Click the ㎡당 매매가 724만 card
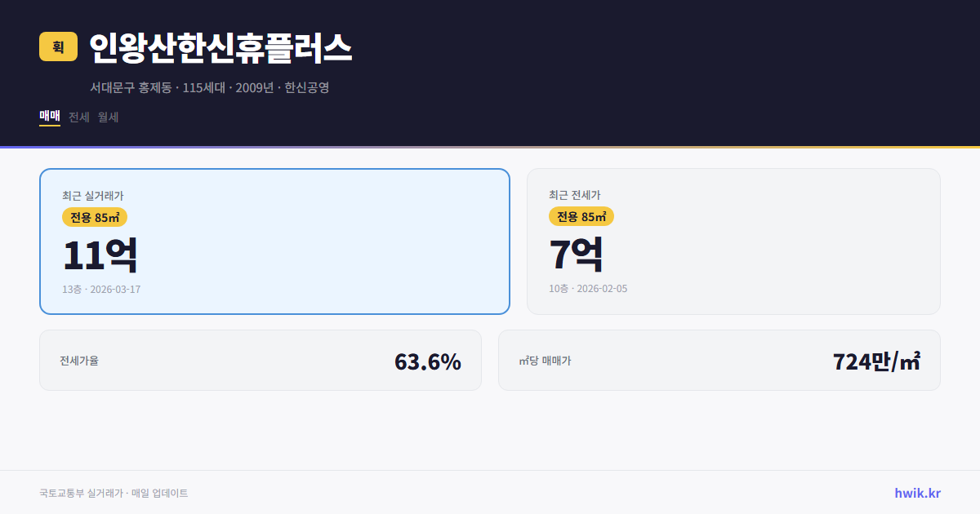Screen dimensions: 980x514 [719, 360]
